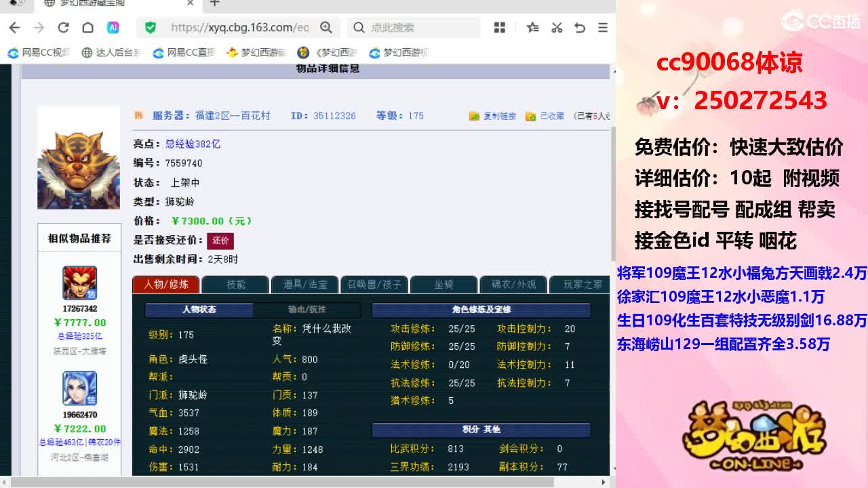
Task: Go back to the previous page
Action: click(14, 28)
